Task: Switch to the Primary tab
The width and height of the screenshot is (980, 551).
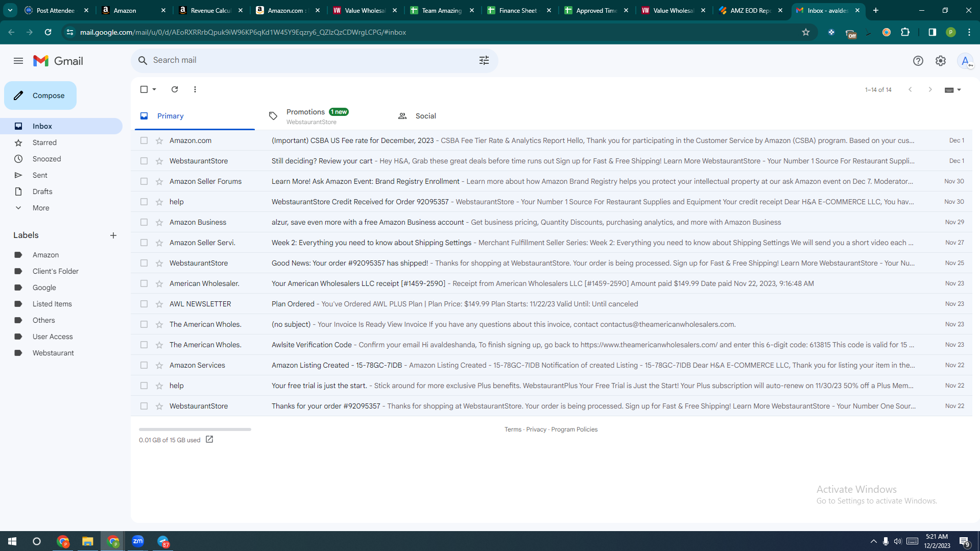Action: (195, 116)
